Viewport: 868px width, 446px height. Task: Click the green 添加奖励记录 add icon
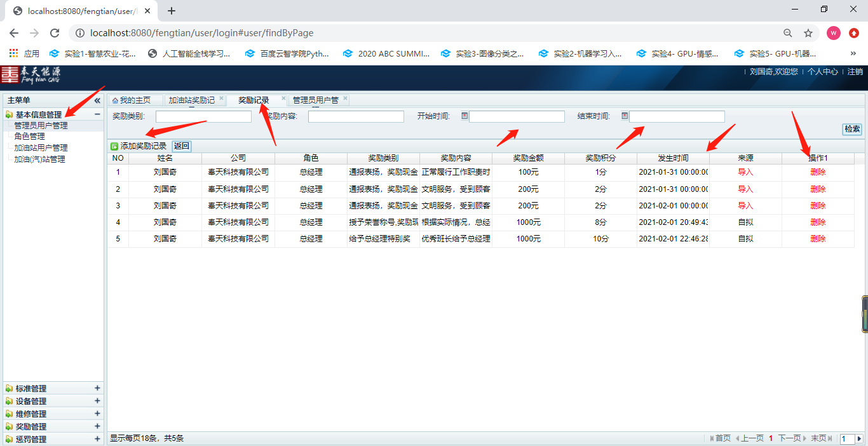coord(114,146)
